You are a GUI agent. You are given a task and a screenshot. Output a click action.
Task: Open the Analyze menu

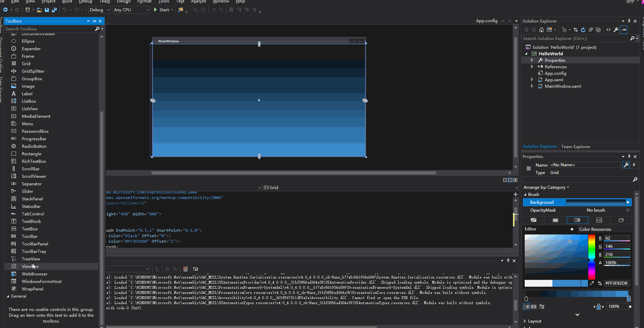[198, 1]
